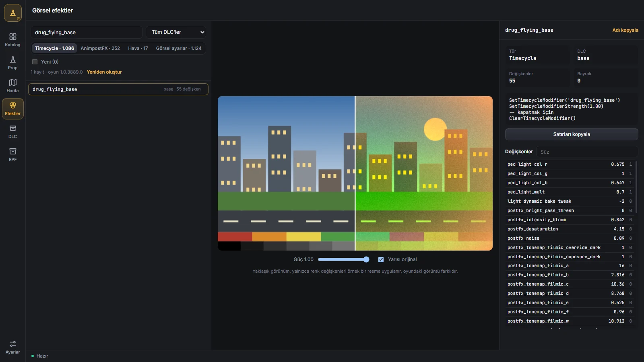
Task: Select the postfx_tonemap_filmic_override_dark row
Action: [570, 247]
